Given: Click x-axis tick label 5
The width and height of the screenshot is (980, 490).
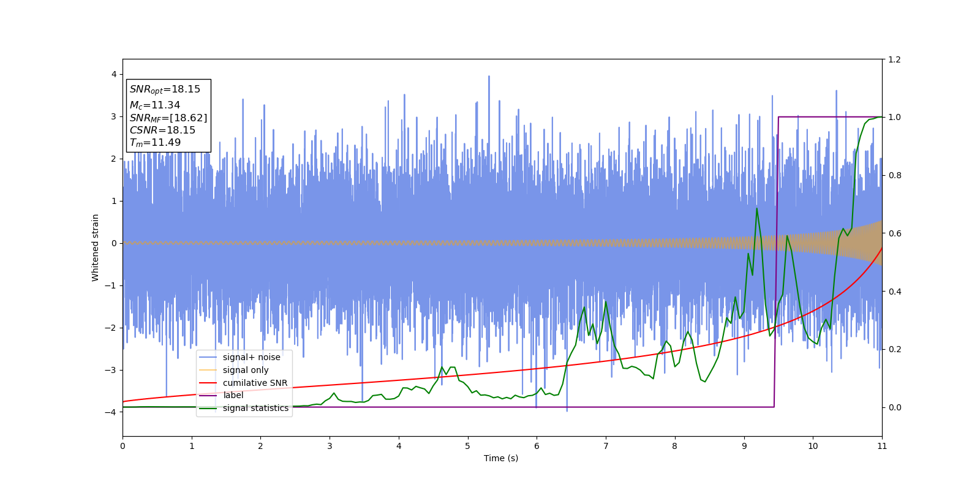Looking at the screenshot, I should [x=468, y=446].
